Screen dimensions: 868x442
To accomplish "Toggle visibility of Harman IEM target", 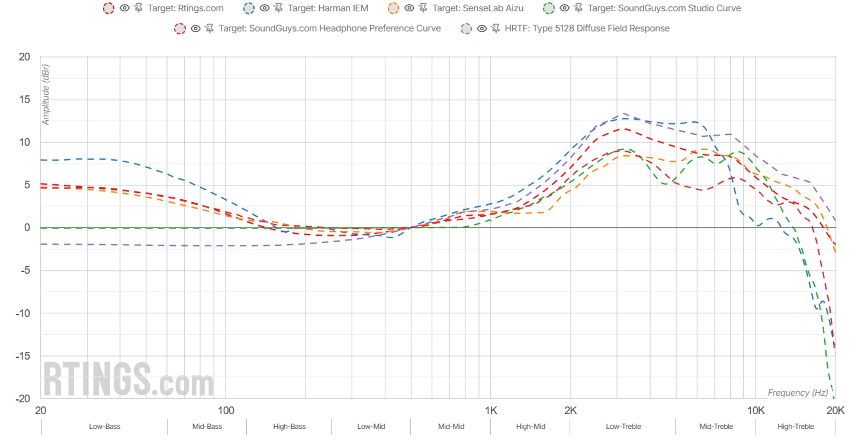I will (x=264, y=8).
